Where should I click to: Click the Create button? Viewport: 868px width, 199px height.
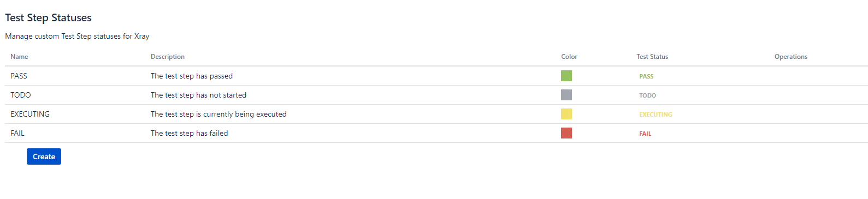(44, 156)
